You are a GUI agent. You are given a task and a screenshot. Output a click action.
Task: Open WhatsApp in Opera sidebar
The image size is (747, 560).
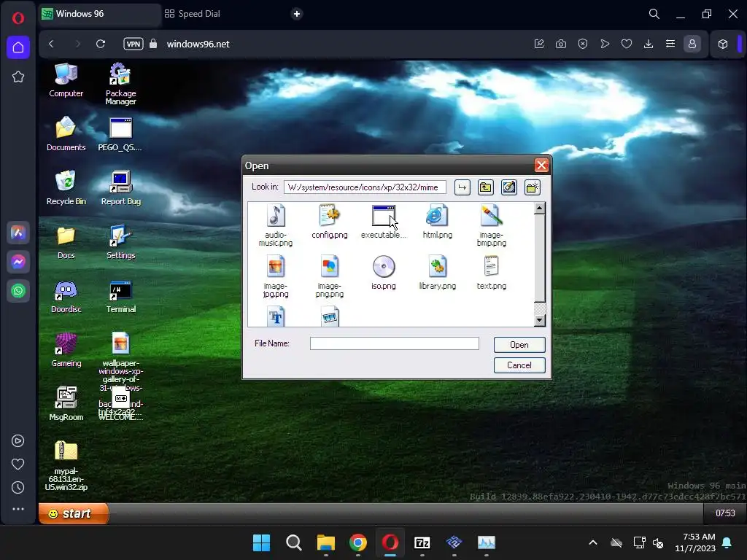(x=18, y=290)
